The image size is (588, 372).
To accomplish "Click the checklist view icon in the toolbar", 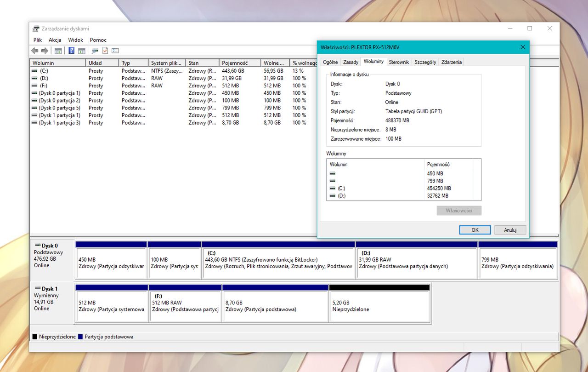I will [x=115, y=51].
